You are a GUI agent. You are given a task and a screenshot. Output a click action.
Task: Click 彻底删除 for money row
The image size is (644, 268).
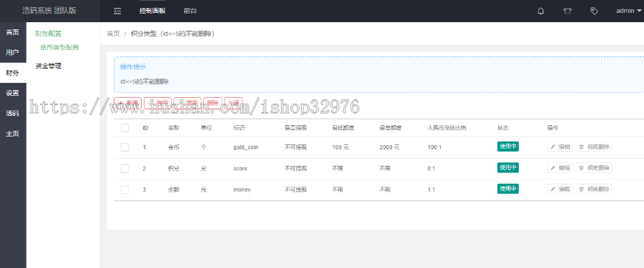(x=593, y=189)
